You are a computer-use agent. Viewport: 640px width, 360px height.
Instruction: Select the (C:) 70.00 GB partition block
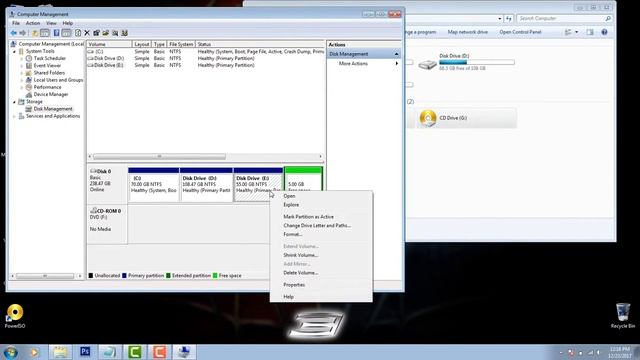[x=153, y=184]
